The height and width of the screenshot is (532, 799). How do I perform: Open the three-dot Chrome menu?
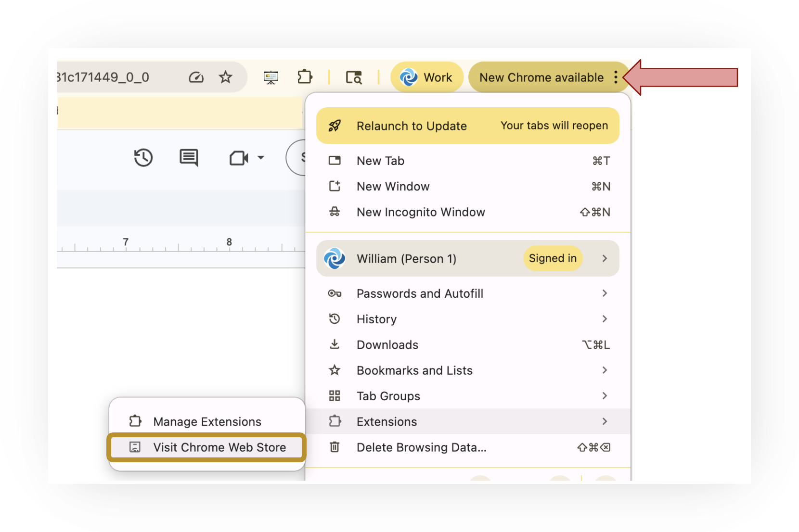pyautogui.click(x=616, y=77)
